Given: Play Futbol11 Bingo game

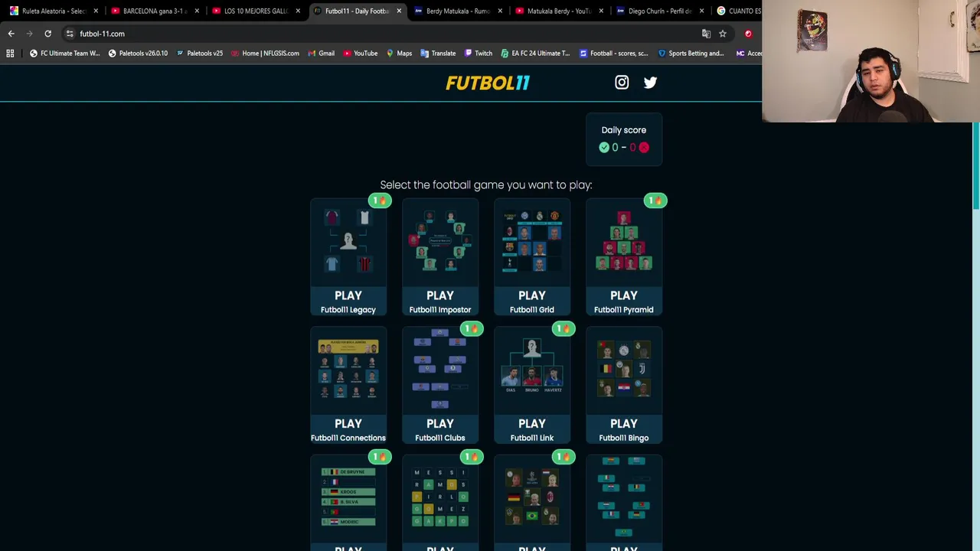Looking at the screenshot, I should click(624, 430).
